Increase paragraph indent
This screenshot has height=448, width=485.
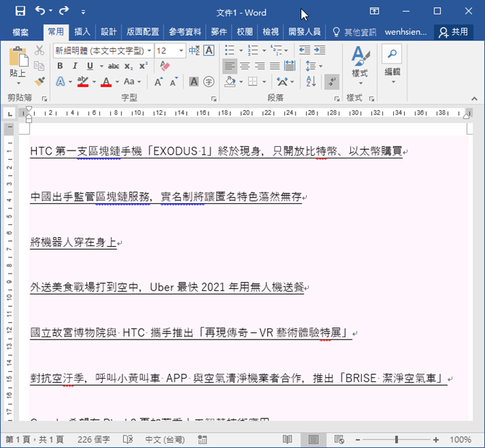(x=319, y=50)
